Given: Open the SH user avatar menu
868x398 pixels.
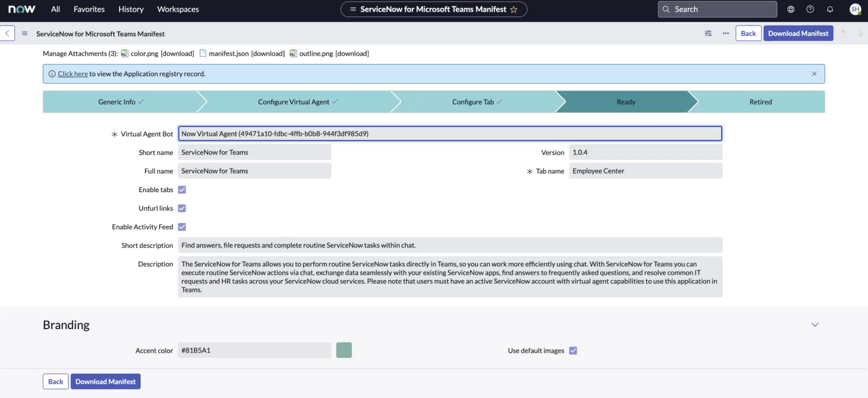Looking at the screenshot, I should (855, 9).
